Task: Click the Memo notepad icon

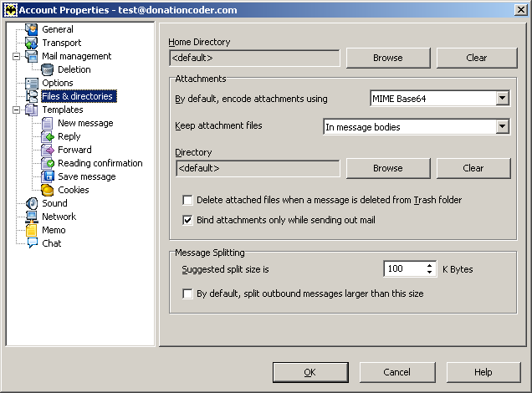Action: pos(32,230)
